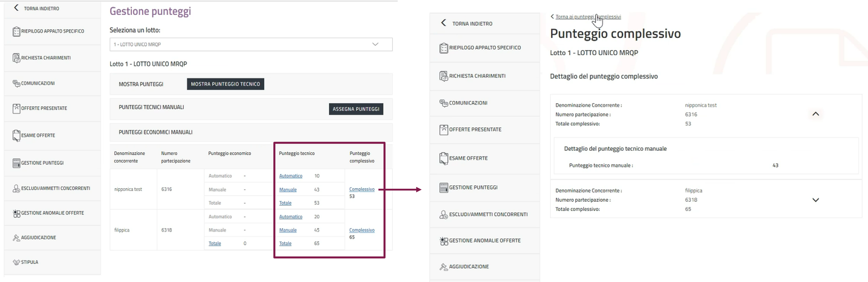
Task: Click Richiesta Chiarimenti icon in left sidebar
Action: (x=16, y=58)
